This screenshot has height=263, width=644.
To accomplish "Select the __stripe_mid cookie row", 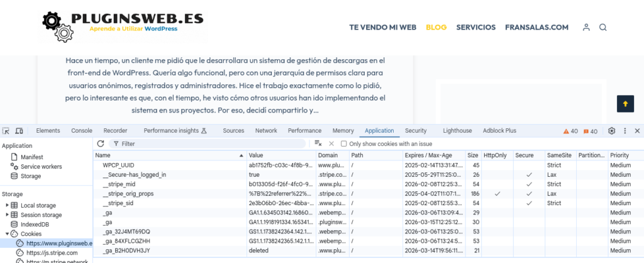I will (x=369, y=184).
